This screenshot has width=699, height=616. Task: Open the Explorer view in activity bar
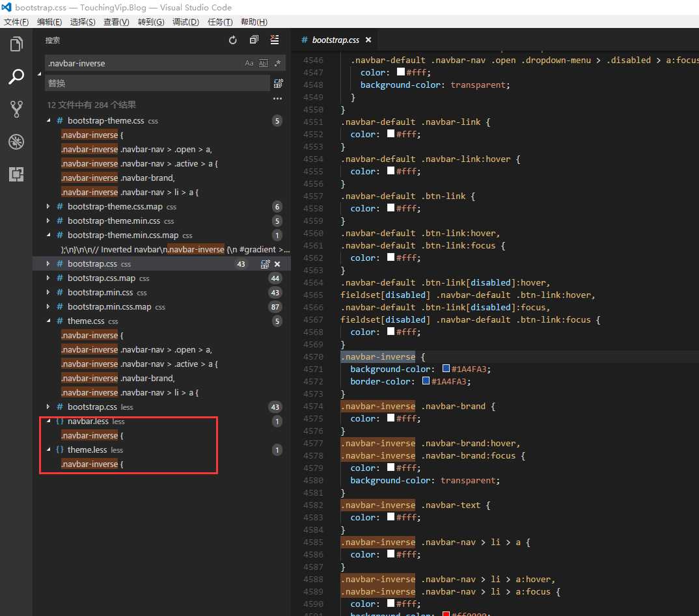pyautogui.click(x=16, y=44)
